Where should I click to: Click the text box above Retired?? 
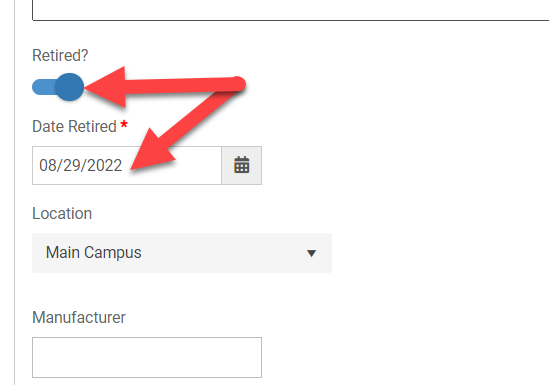tap(291, 10)
